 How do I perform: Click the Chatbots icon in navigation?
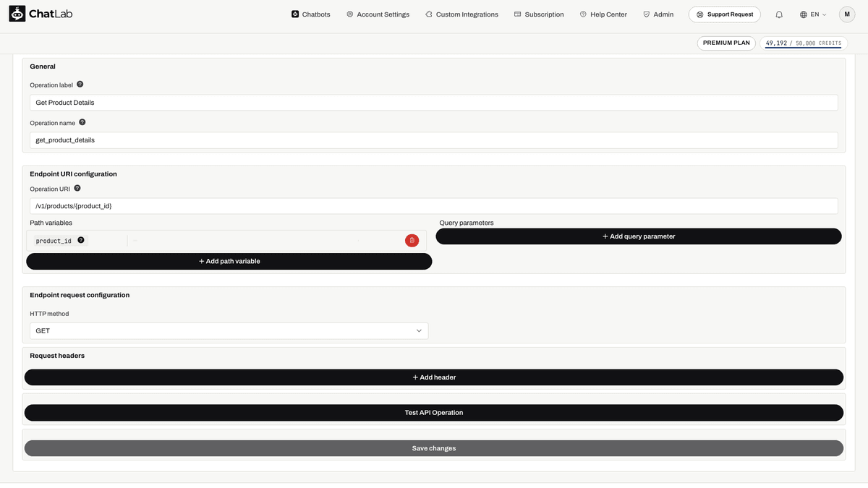295,14
